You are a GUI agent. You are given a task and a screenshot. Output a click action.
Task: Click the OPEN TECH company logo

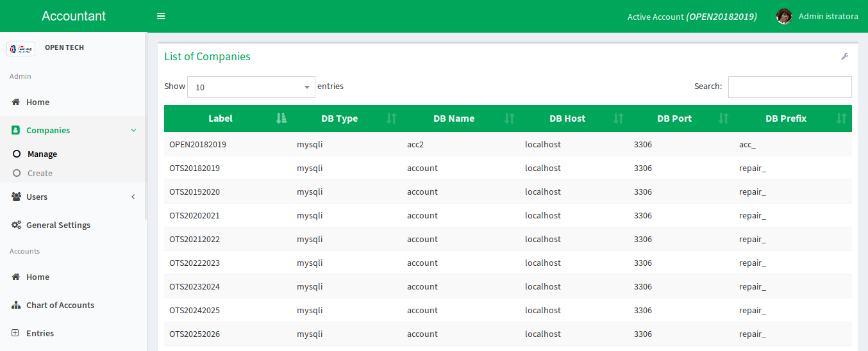pyautogui.click(x=21, y=49)
